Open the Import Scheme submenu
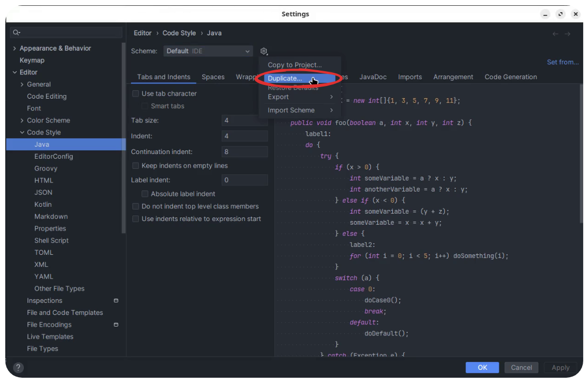Screen dimensions: 588x383 [x=300, y=110]
